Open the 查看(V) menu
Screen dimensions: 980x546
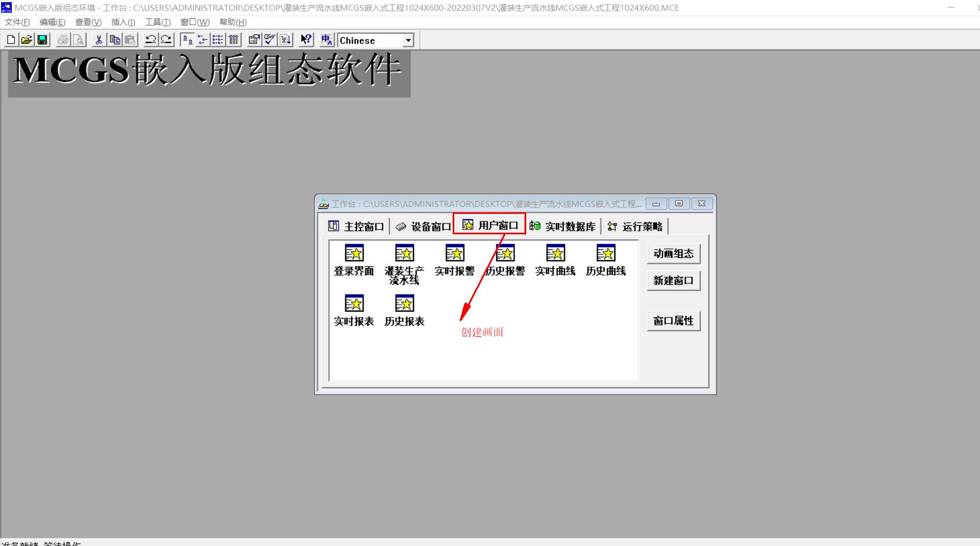88,22
